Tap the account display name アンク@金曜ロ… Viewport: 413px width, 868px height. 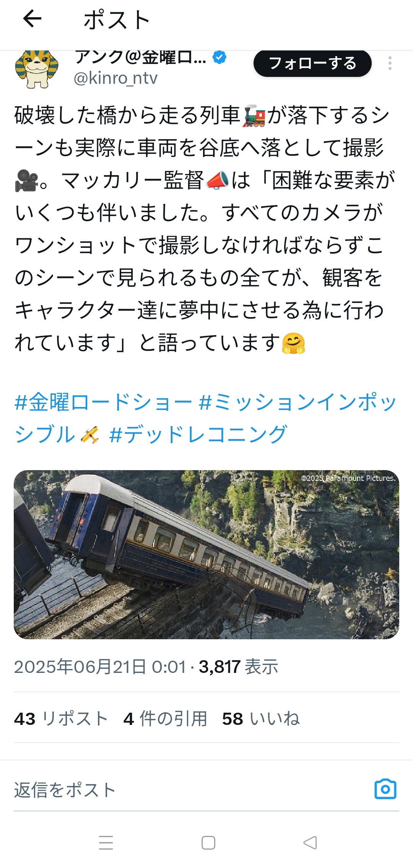click(x=140, y=57)
